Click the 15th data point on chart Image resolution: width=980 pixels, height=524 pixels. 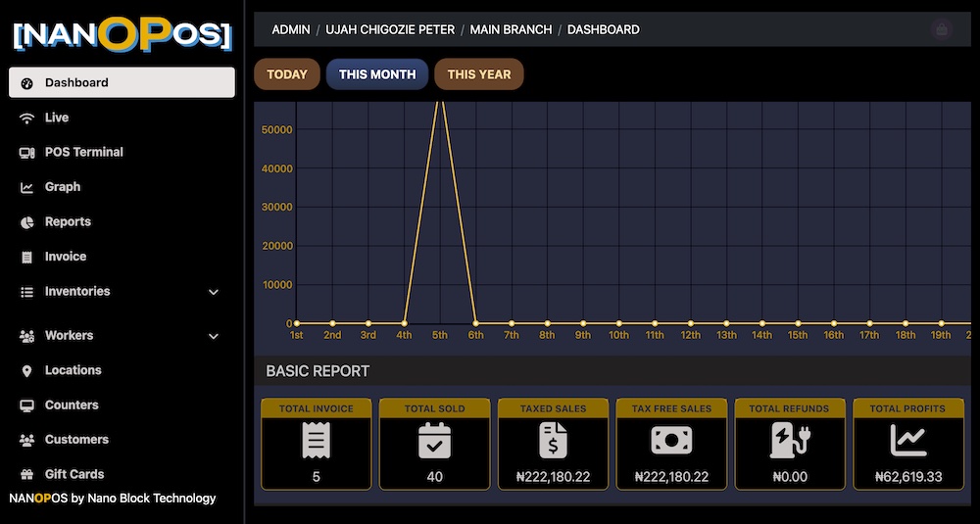click(x=798, y=323)
